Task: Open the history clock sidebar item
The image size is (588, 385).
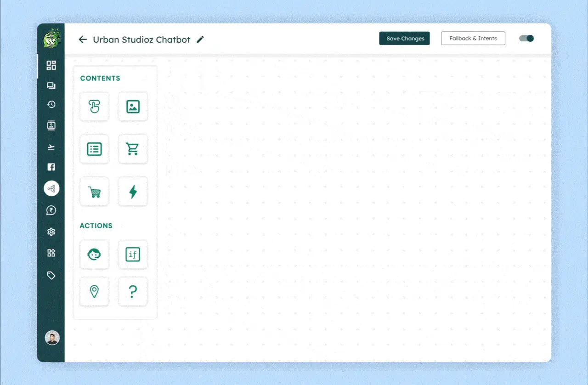Action: click(51, 105)
